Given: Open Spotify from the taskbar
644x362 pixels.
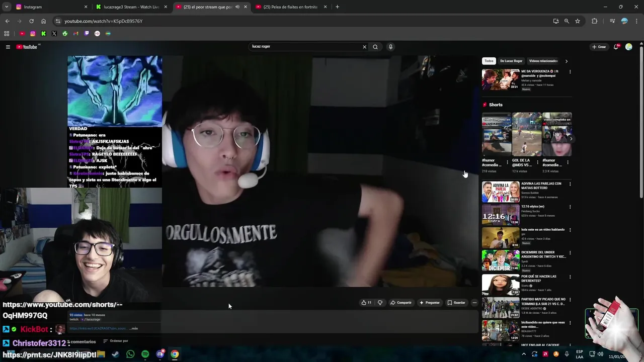Looking at the screenshot, I should [145, 354].
